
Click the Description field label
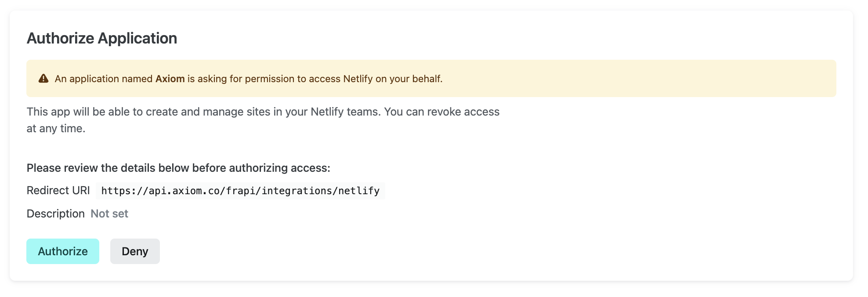coord(55,214)
